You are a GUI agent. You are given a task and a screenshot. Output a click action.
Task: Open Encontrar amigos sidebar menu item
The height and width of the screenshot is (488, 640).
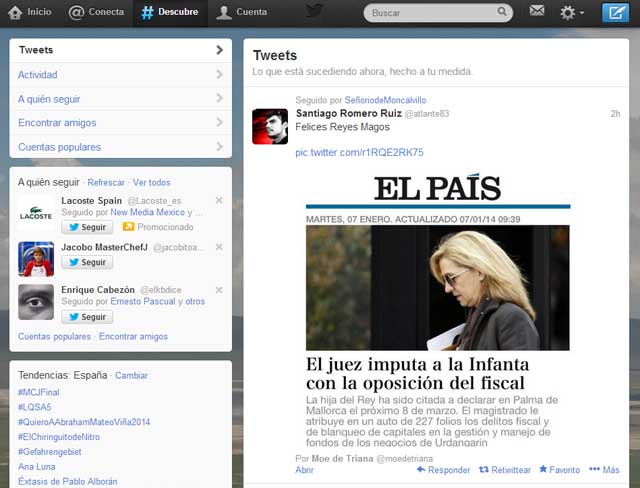click(x=120, y=122)
